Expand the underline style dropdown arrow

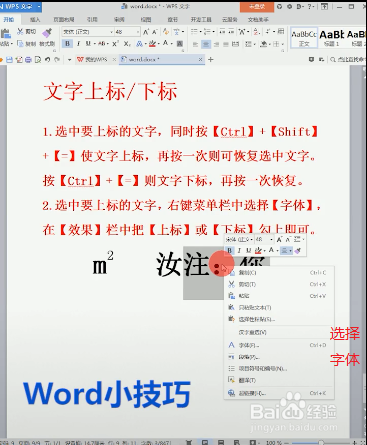[x=94, y=44]
